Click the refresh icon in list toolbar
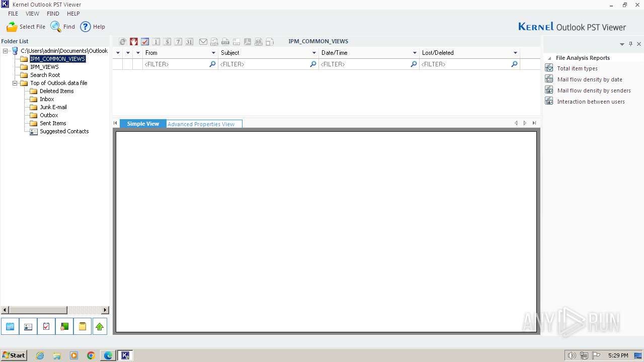The height and width of the screenshot is (362, 644). 123,42
